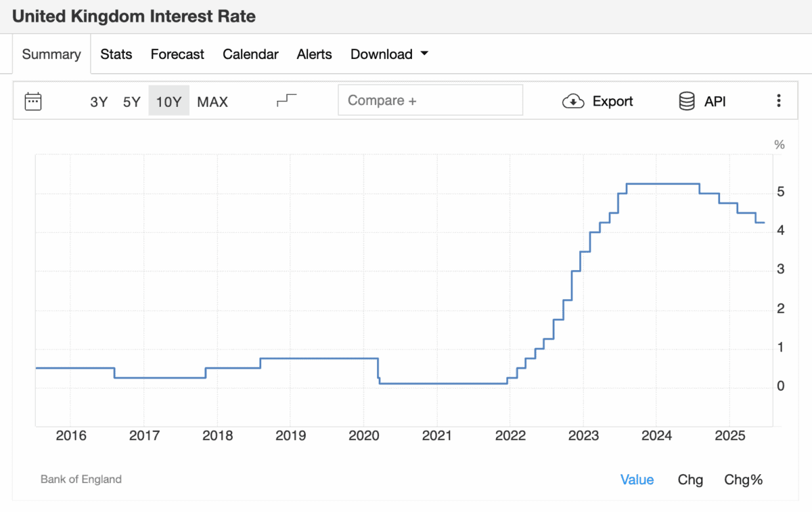
Task: Open the Stats tab
Action: [x=116, y=54]
